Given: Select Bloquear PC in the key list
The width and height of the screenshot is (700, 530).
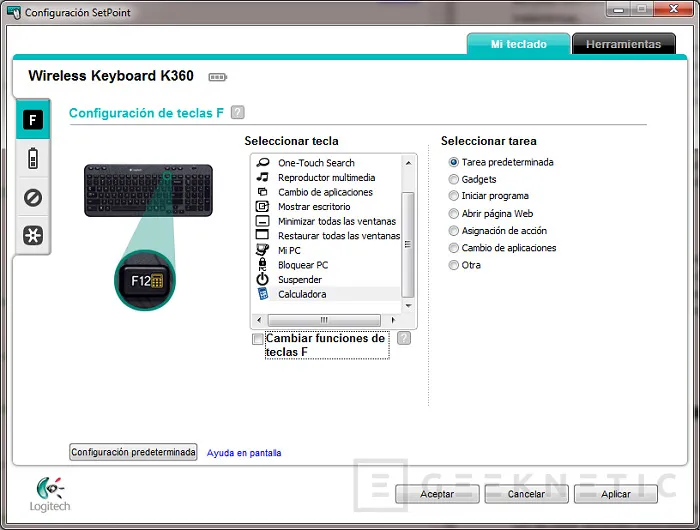Looking at the screenshot, I should pos(327,265).
